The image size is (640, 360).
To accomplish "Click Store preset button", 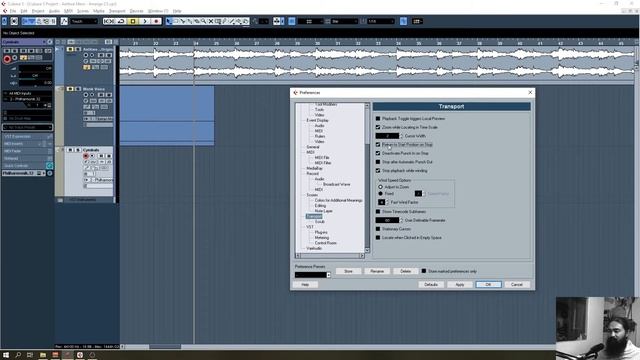I will (348, 271).
